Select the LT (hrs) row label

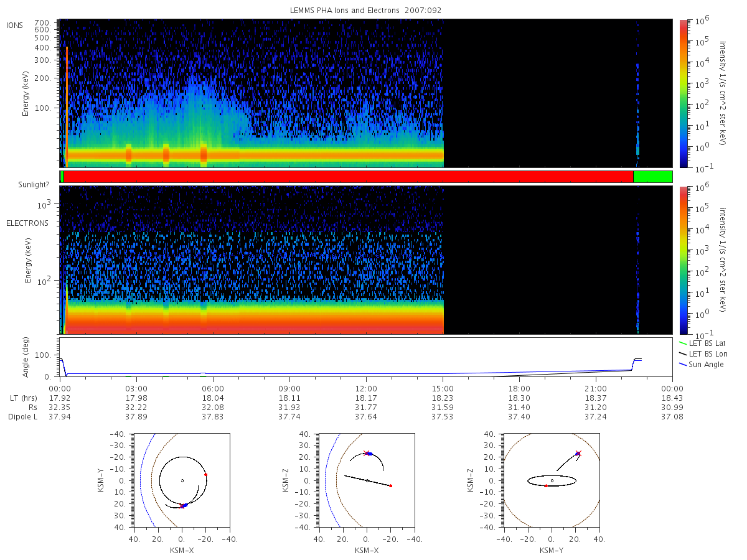tap(25, 398)
